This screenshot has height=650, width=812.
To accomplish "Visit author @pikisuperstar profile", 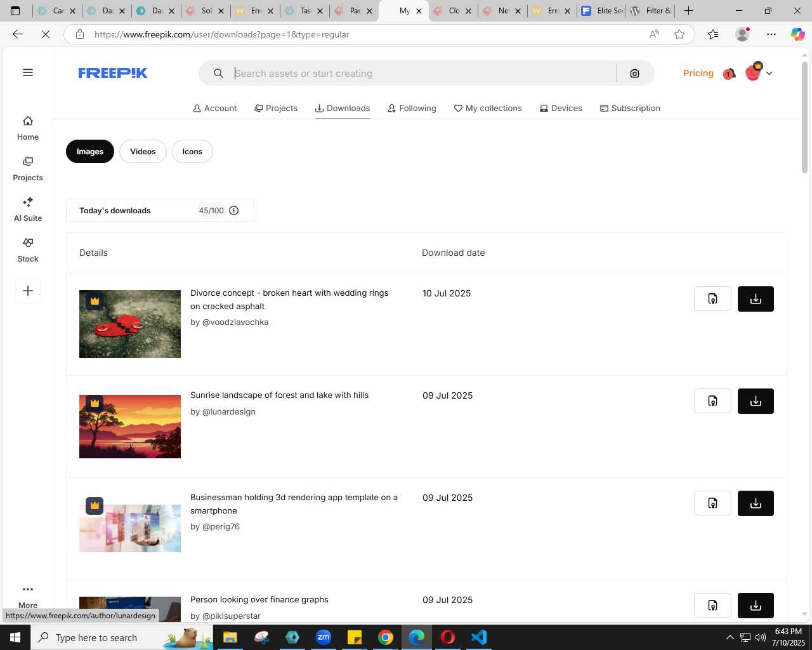I will pyautogui.click(x=231, y=616).
